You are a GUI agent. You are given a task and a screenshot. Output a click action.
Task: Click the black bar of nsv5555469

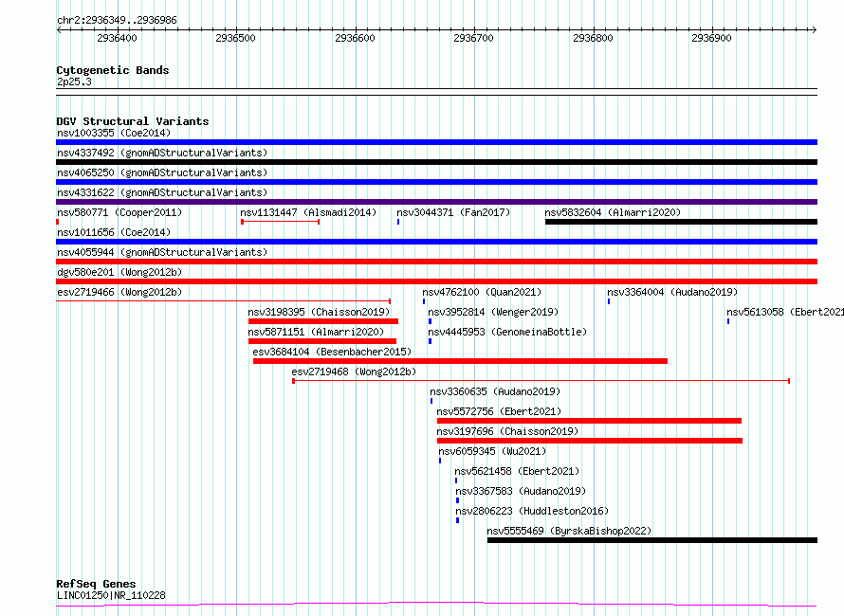coord(652,541)
